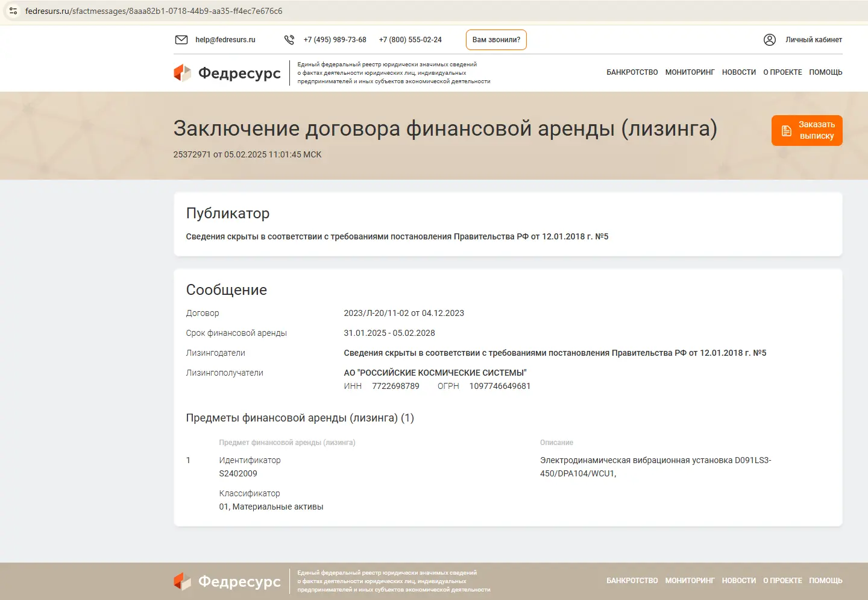Click the 'Предмет финансовой аренды (лизинга)' column header
This screenshot has height=600, width=868.
click(x=287, y=443)
